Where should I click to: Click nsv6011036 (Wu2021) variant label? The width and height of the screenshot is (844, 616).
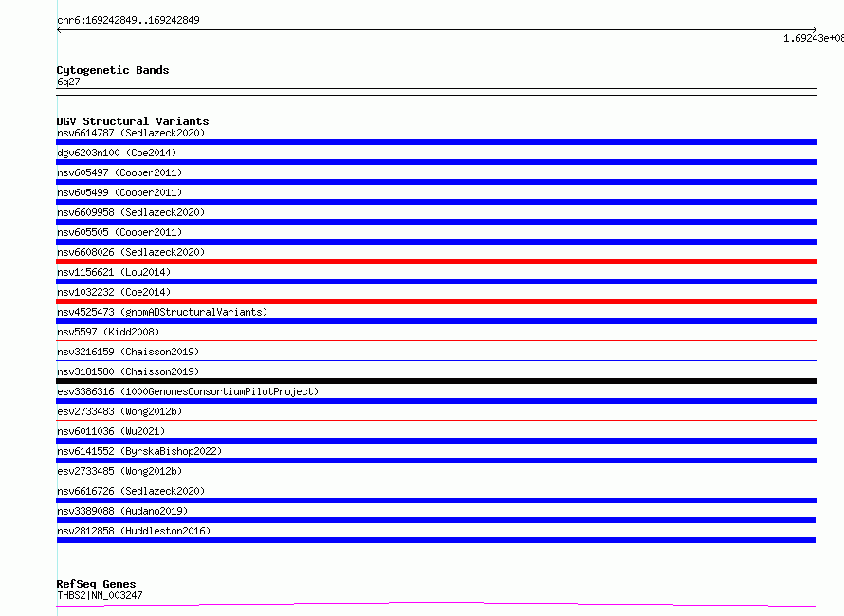pyautogui.click(x=111, y=431)
